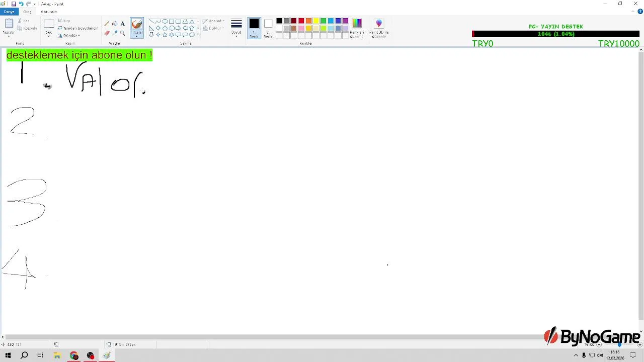Expand the shapes gallery more arrow
Image resolution: width=644 pixels, height=362 pixels.
pyautogui.click(x=198, y=35)
